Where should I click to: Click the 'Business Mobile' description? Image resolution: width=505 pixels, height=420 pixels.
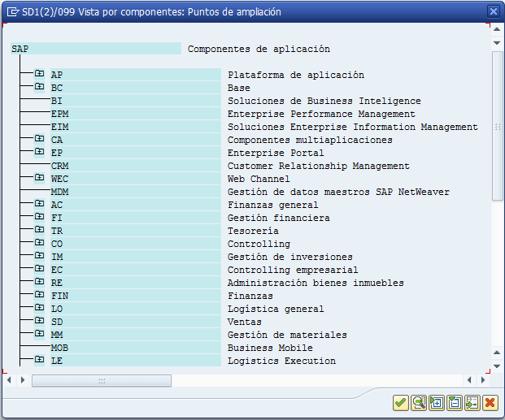tap(270, 348)
